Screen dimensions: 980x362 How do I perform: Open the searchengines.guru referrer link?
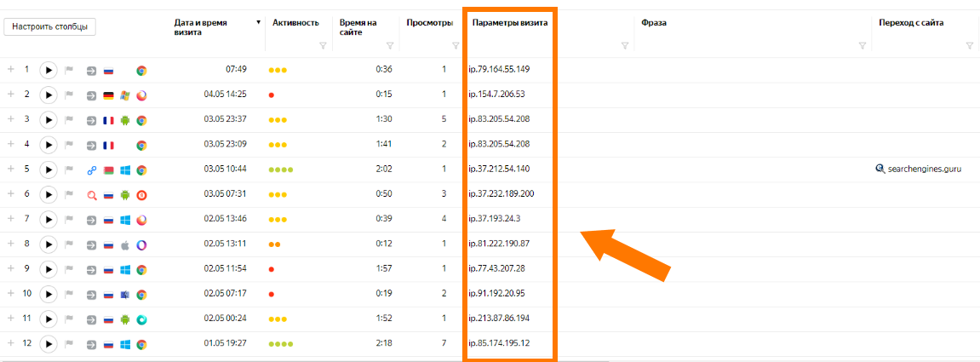click(x=924, y=170)
